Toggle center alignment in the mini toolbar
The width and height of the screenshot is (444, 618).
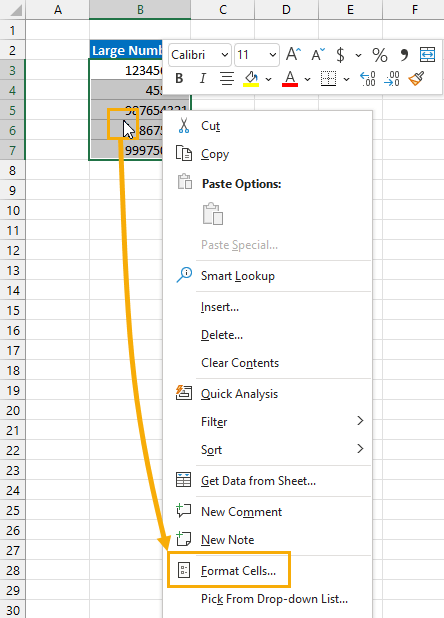(x=227, y=78)
